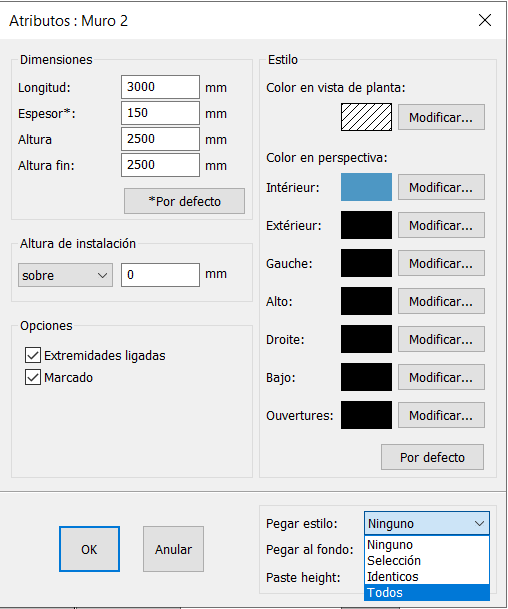Click the *Por defecto dimensions button
Image resolution: width=508 pixels, height=609 pixels.
click(184, 201)
